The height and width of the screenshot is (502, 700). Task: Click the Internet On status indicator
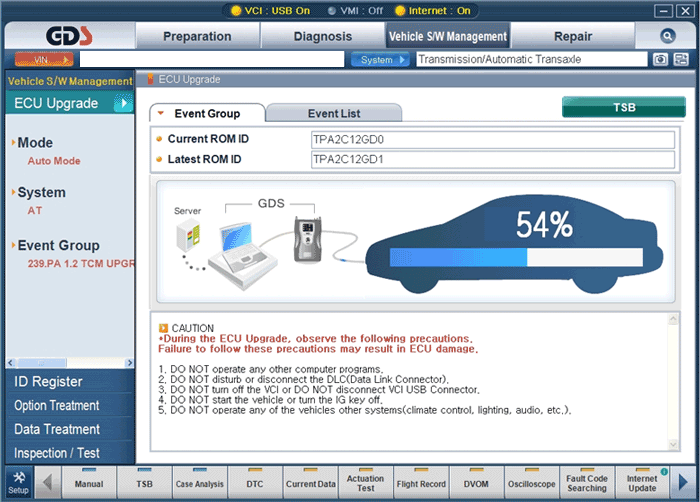[433, 11]
